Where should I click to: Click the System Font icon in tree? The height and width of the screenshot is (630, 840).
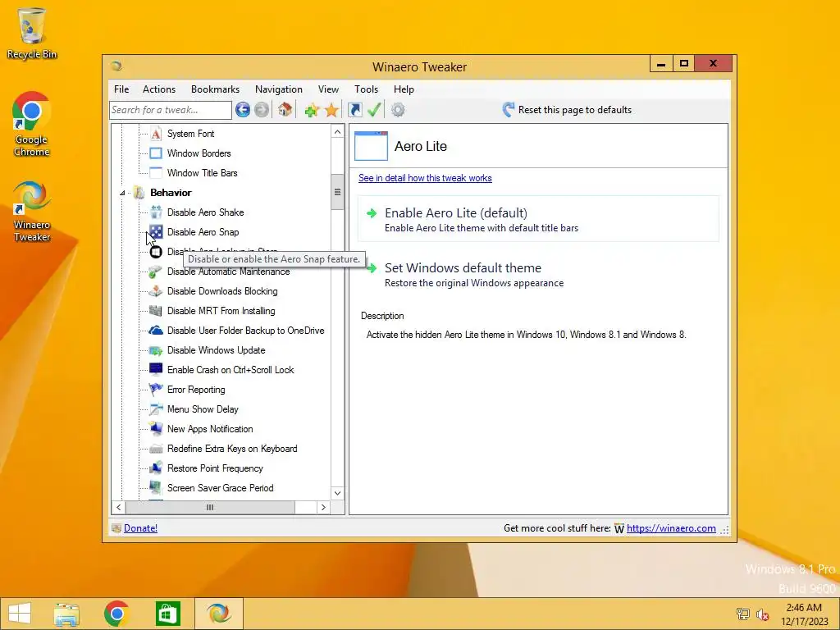[156, 134]
